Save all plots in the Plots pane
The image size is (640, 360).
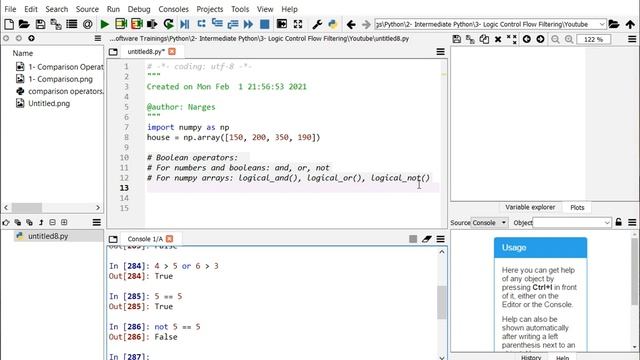(x=470, y=39)
